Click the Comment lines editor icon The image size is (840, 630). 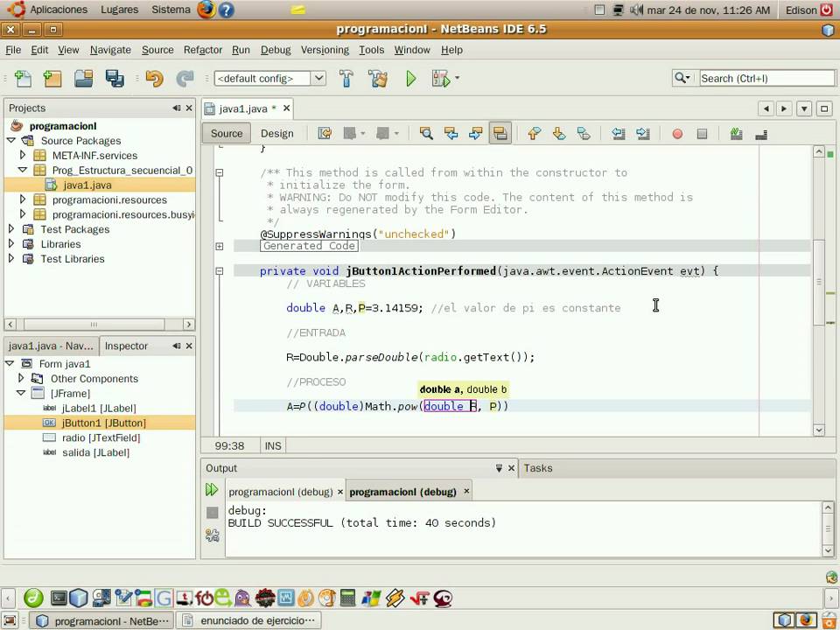(x=736, y=134)
